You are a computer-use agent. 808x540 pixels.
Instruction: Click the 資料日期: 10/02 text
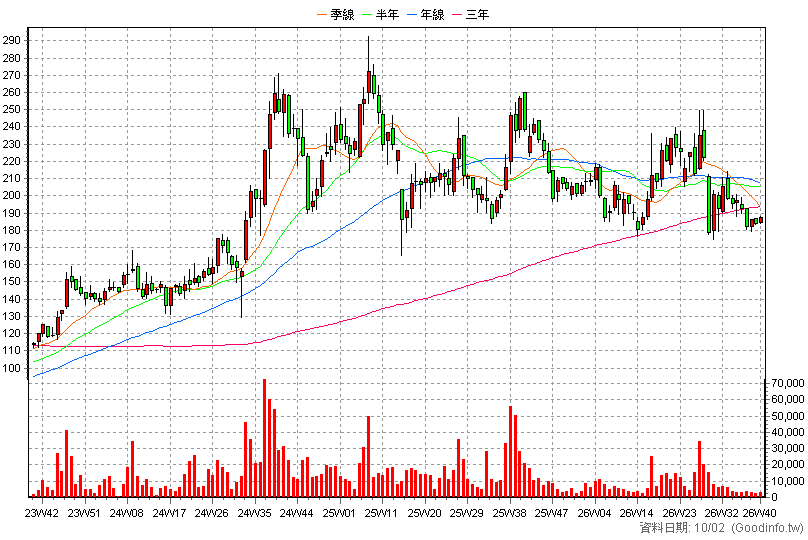[x=682, y=528]
